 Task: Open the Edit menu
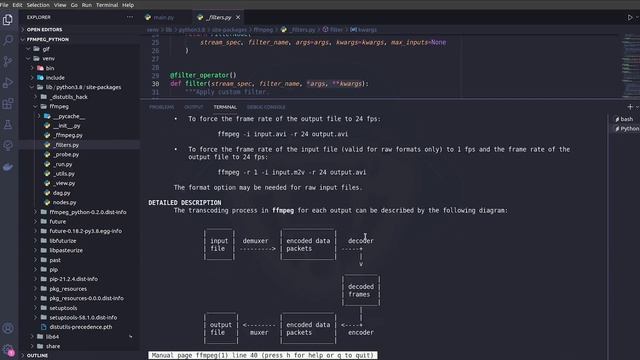[17, 5]
